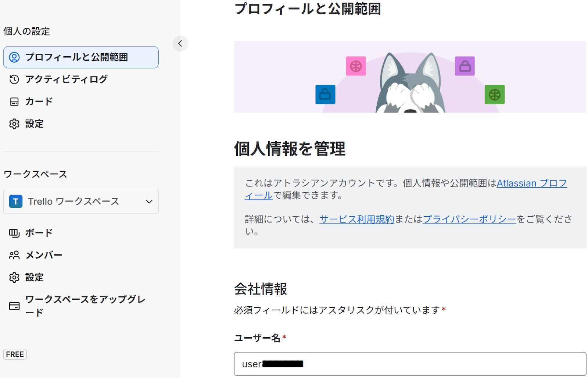This screenshot has height=378, width=588.
Task: Open アクティビティログ in the sidebar
Action: 66,79
